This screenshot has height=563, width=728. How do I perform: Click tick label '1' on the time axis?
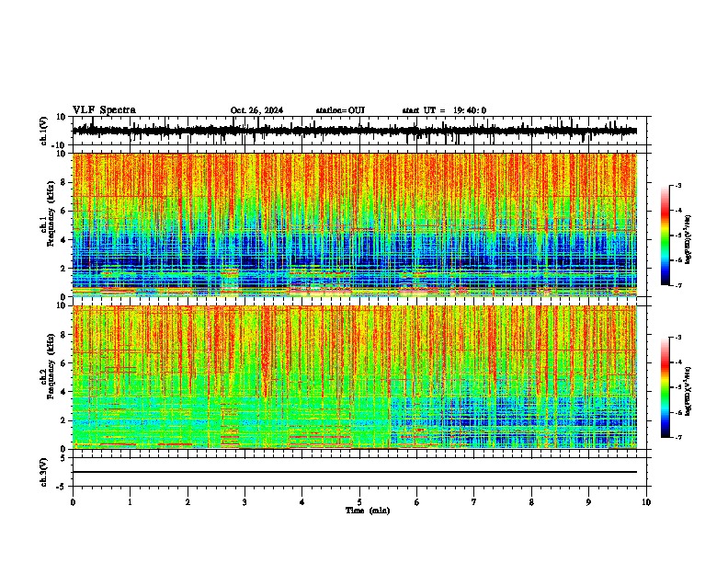click(130, 502)
